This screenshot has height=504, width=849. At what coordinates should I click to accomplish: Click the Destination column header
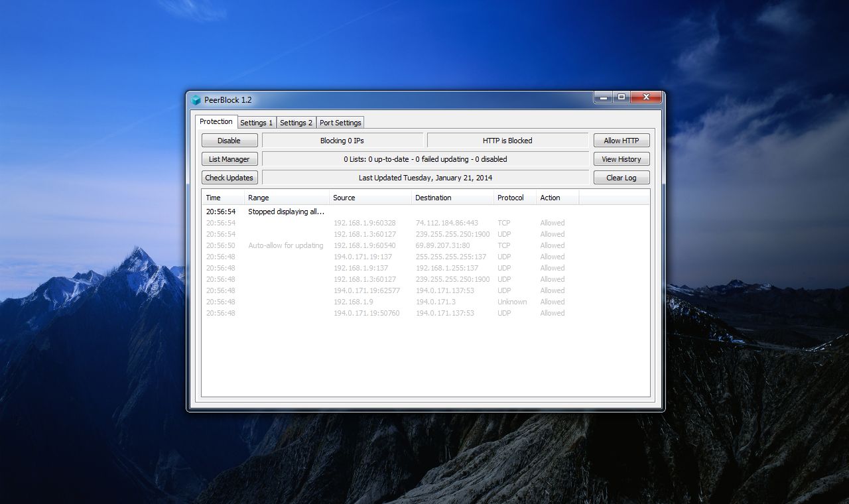[x=450, y=197]
